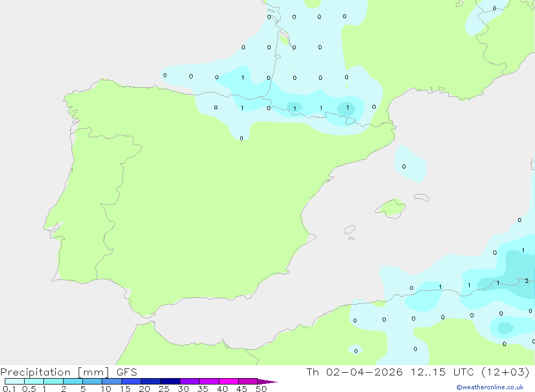Click the 15–20 mm royal blue legend swatch
The height and width of the screenshot is (392, 535).
click(x=132, y=381)
